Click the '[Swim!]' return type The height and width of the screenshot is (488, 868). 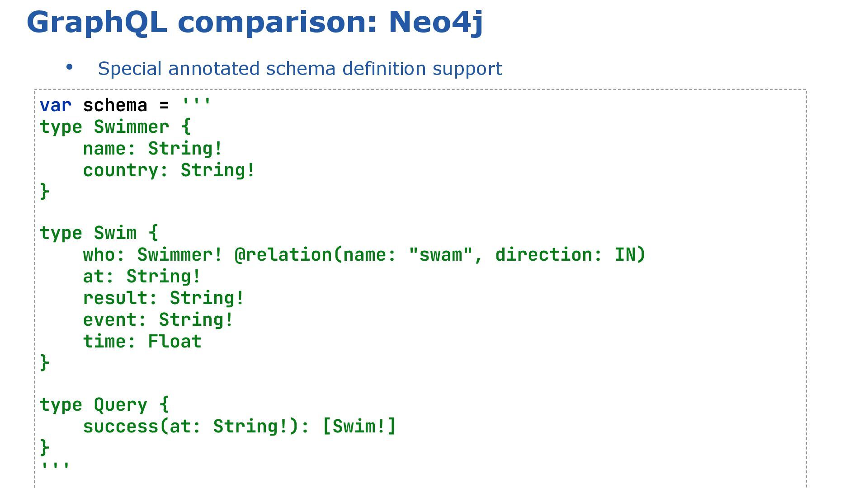(x=359, y=427)
